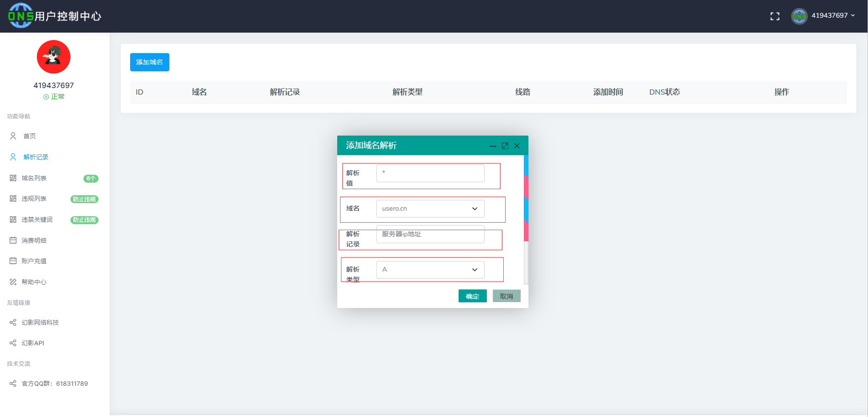The image size is (868, 417).
Task: Open 帮助中心 help center icon
Action: click(13, 282)
